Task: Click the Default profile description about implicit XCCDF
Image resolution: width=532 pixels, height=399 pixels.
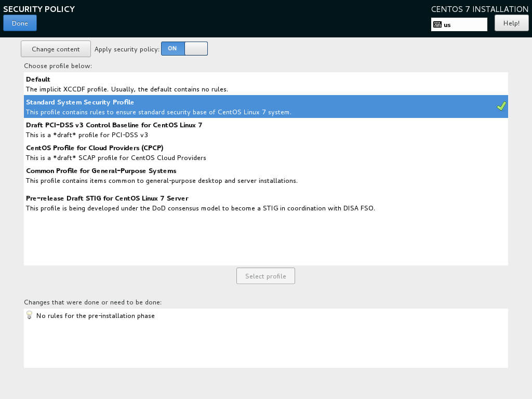Action: 127,89
